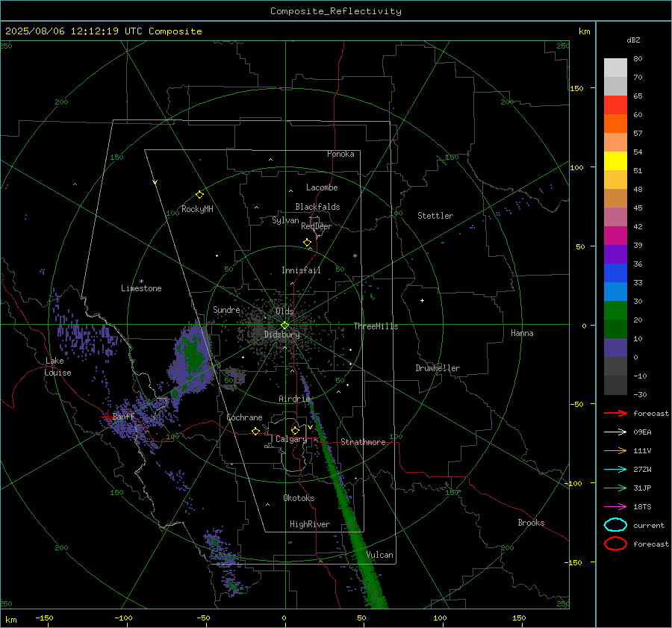Image resolution: width=672 pixels, height=628 pixels.
Task: Click the Innisfail town label
Action: (x=301, y=270)
